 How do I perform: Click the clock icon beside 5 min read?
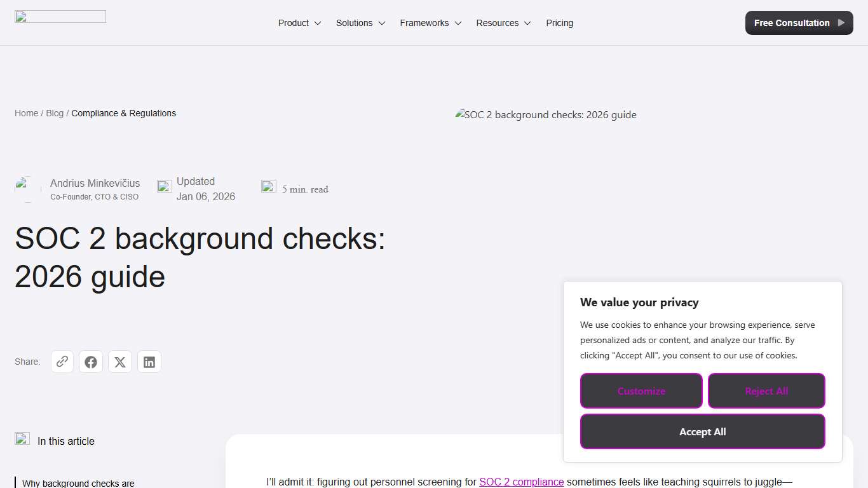pyautogui.click(x=268, y=186)
